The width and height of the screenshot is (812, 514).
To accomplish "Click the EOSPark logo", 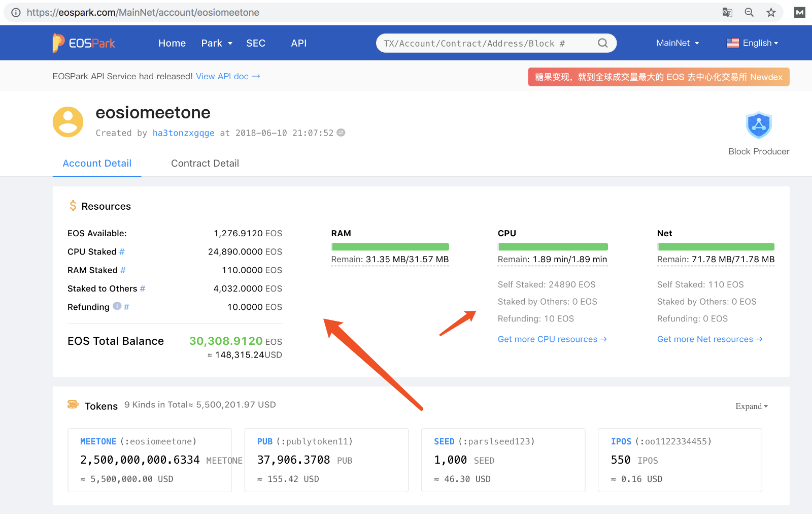I will coord(84,43).
